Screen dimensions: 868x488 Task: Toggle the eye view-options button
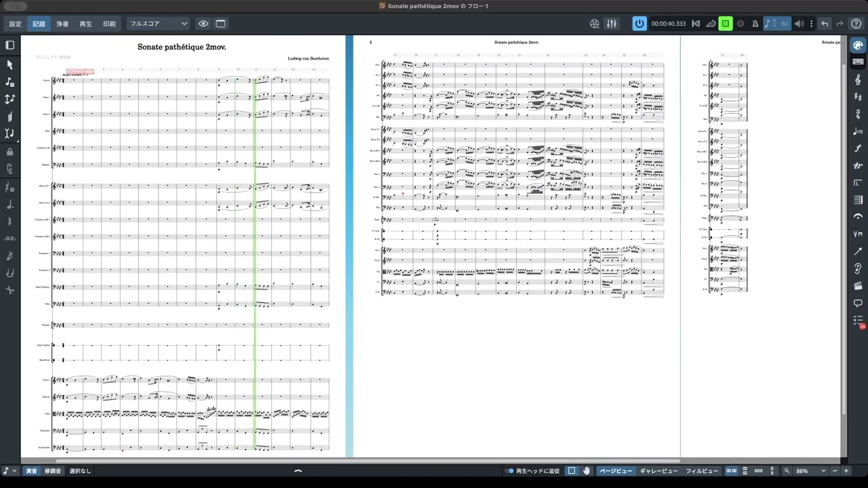(203, 24)
